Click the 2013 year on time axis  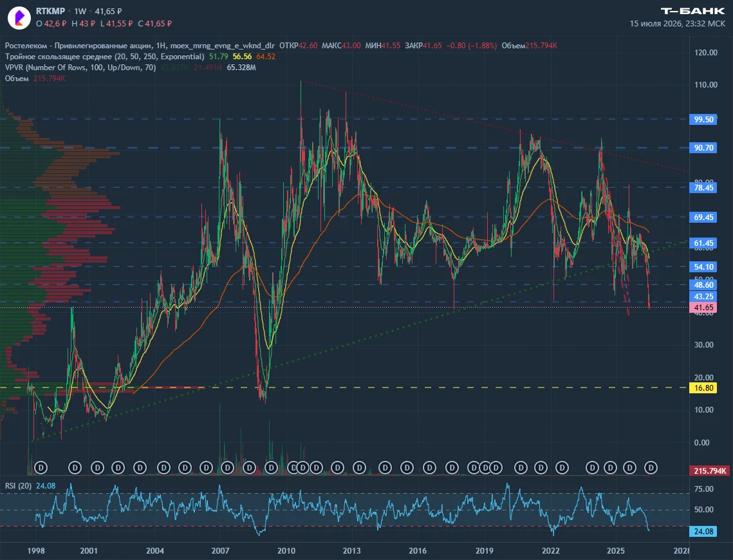point(351,550)
